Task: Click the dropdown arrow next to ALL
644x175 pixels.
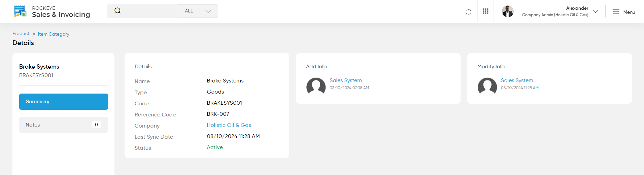Action: [x=208, y=11]
